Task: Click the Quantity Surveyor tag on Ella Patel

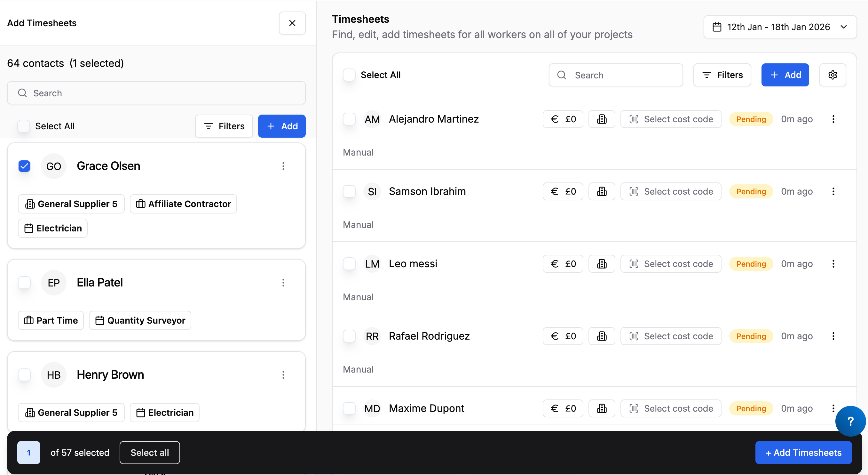Action: (140, 320)
